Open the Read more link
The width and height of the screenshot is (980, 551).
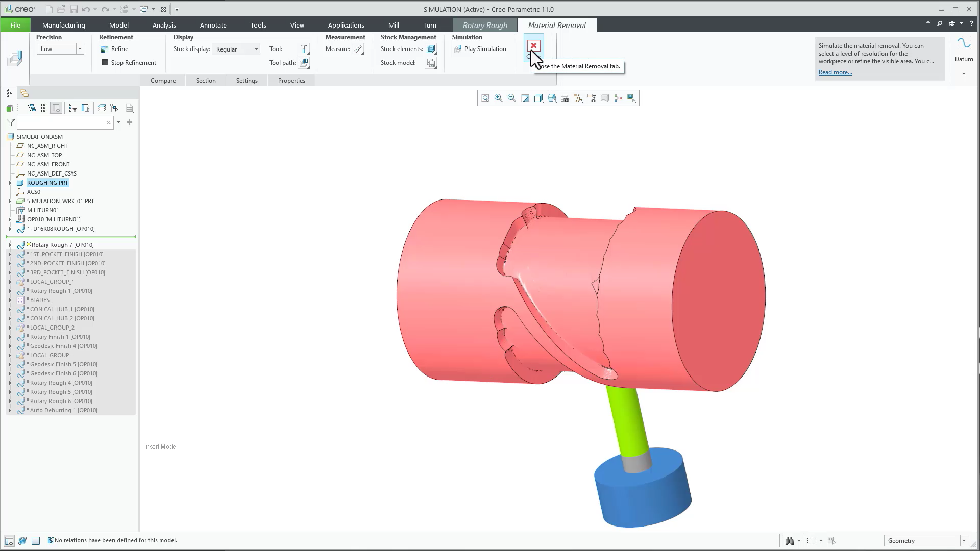[x=835, y=72]
